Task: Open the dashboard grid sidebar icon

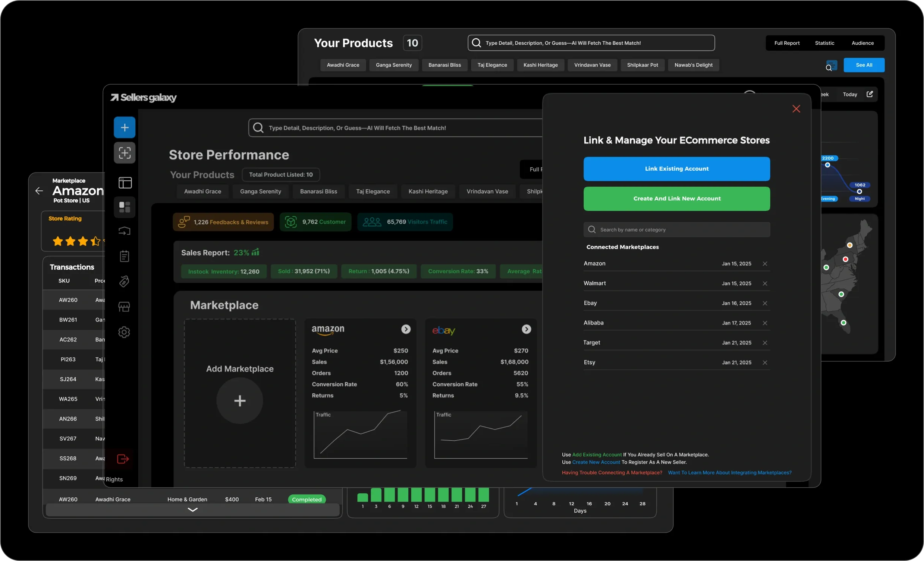Action: point(125,207)
